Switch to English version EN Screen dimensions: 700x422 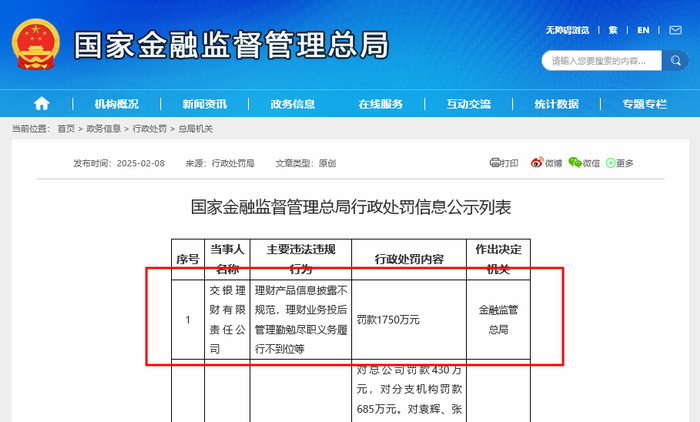(x=643, y=30)
